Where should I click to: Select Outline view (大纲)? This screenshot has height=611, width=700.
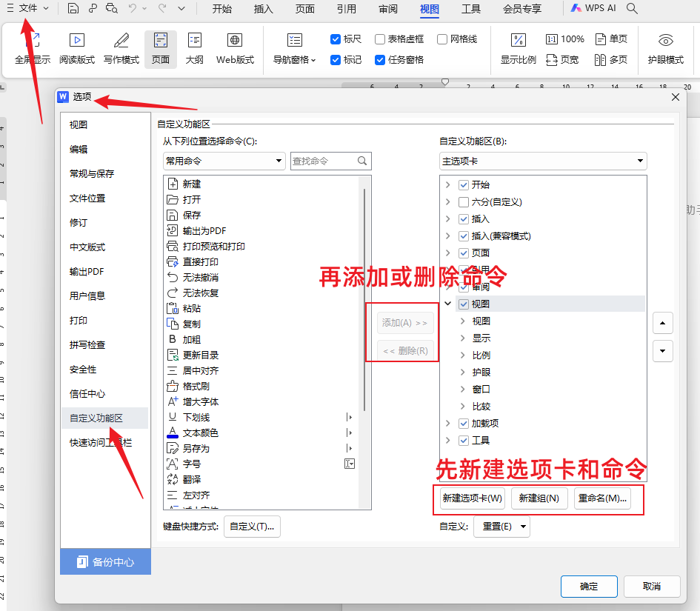pos(195,49)
